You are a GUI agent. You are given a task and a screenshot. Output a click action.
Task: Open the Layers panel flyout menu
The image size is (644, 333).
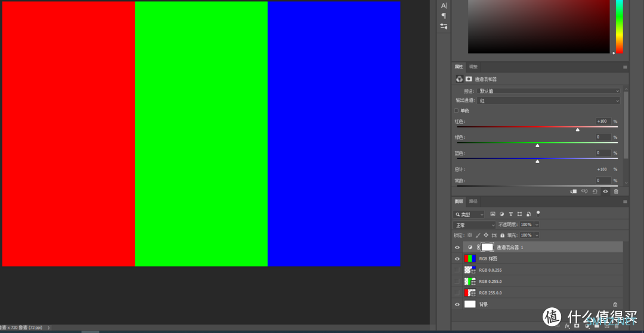pos(625,202)
